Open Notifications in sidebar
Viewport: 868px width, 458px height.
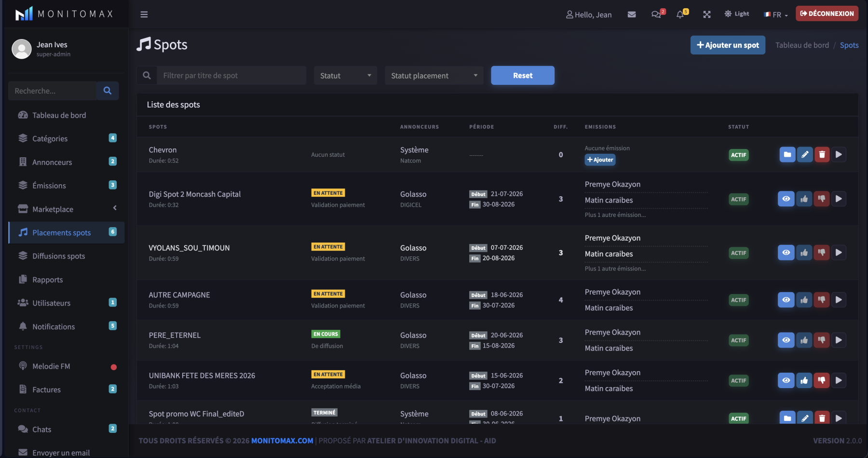(x=67, y=326)
